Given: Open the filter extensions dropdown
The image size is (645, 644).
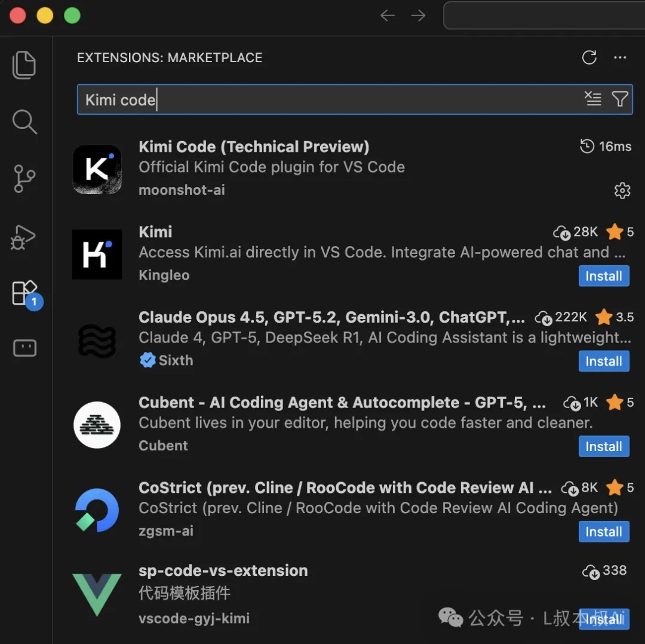Looking at the screenshot, I should [x=619, y=99].
